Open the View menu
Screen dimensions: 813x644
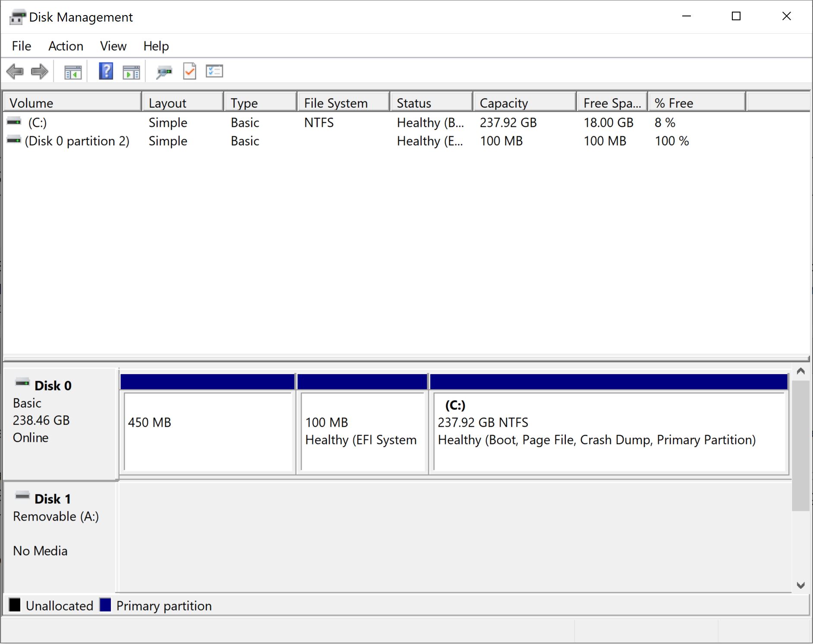click(113, 46)
